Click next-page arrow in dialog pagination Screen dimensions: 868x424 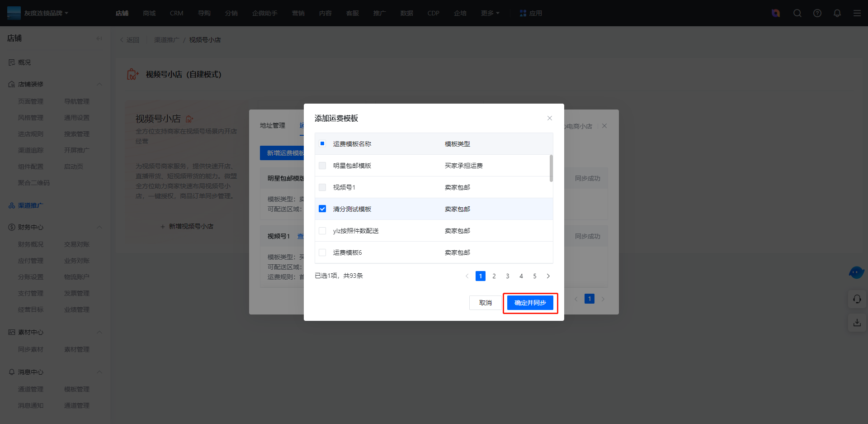point(548,276)
